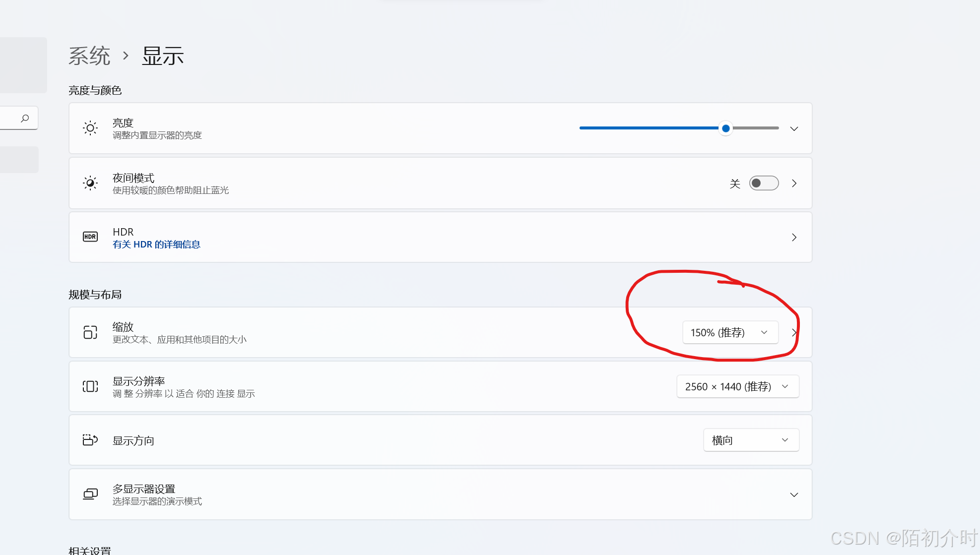Click the multiple displays (多显示器设置) icon
The width and height of the screenshot is (980, 555).
point(90,494)
